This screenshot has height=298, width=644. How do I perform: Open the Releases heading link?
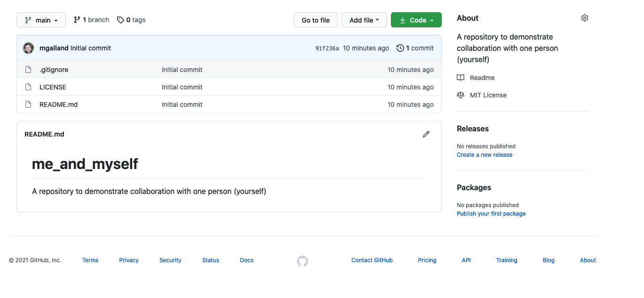point(473,129)
